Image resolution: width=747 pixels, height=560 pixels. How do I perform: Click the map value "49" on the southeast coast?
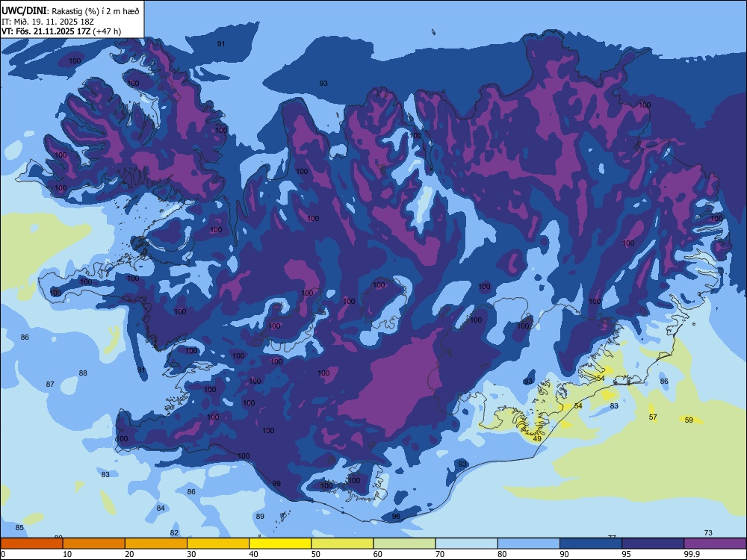point(537,438)
